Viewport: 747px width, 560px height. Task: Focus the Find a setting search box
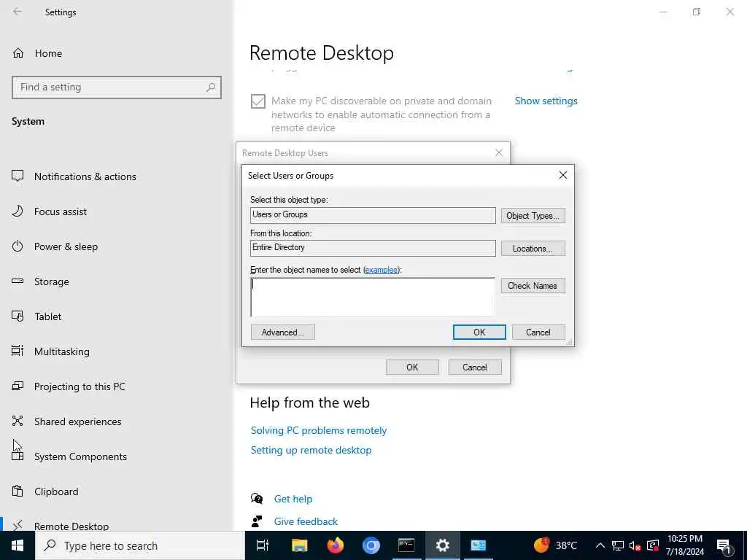pos(117,87)
